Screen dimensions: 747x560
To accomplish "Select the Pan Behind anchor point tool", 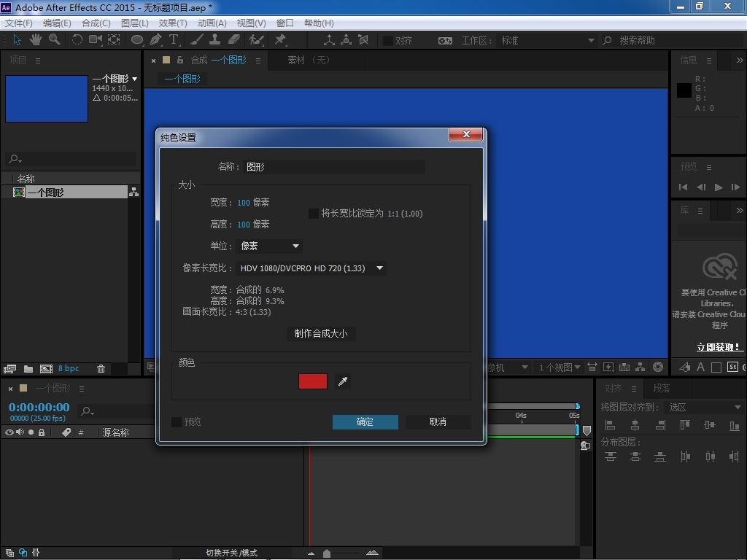I will click(x=114, y=40).
